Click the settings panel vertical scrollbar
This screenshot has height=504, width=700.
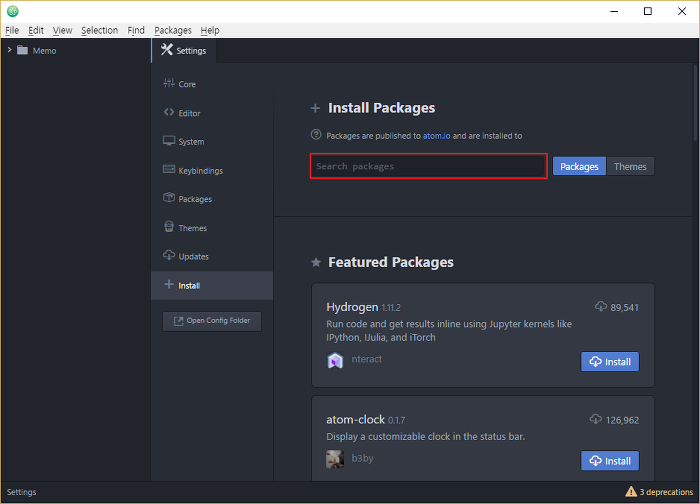coord(696,103)
